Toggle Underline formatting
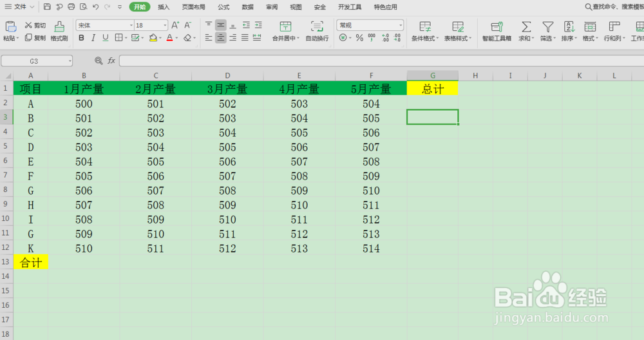This screenshot has height=340, width=644. point(106,38)
